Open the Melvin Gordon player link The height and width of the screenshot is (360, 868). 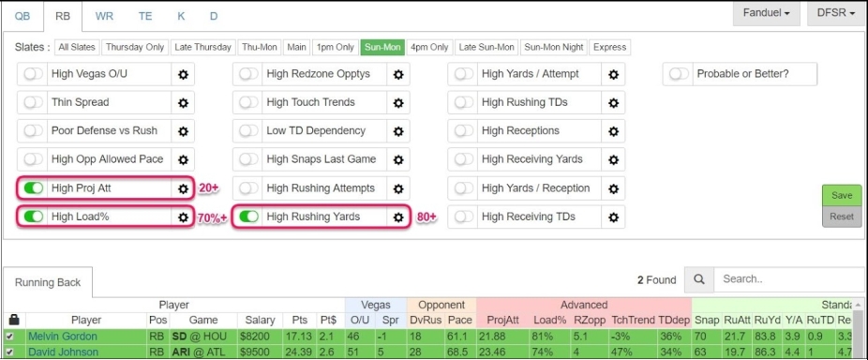pyautogui.click(x=63, y=337)
